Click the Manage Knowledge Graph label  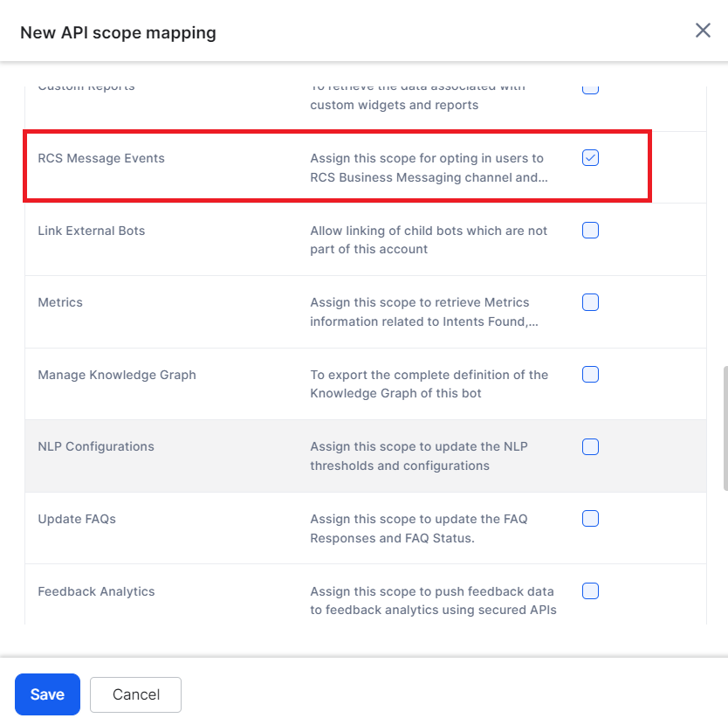pyautogui.click(x=116, y=374)
